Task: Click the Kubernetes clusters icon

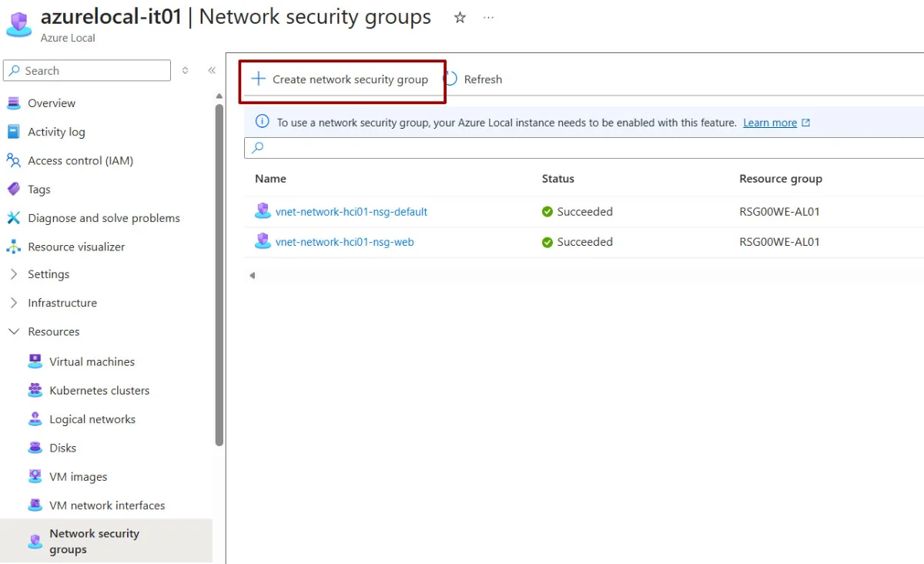Action: 35,390
